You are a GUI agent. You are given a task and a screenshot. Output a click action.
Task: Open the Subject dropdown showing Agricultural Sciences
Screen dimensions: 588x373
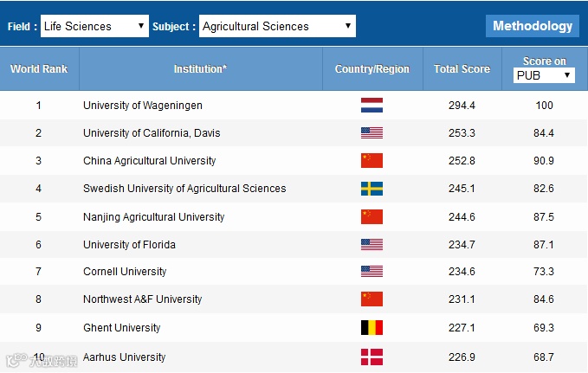276,26
